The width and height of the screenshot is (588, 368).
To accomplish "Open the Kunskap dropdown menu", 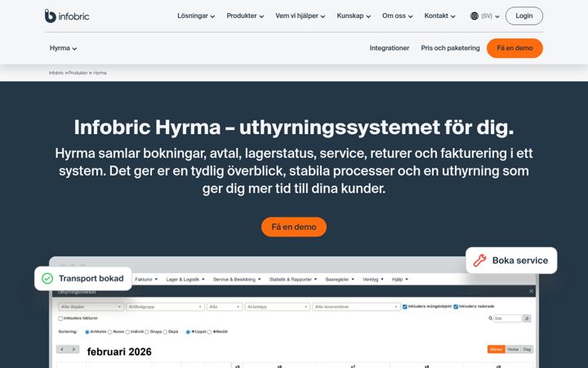I will click(354, 16).
